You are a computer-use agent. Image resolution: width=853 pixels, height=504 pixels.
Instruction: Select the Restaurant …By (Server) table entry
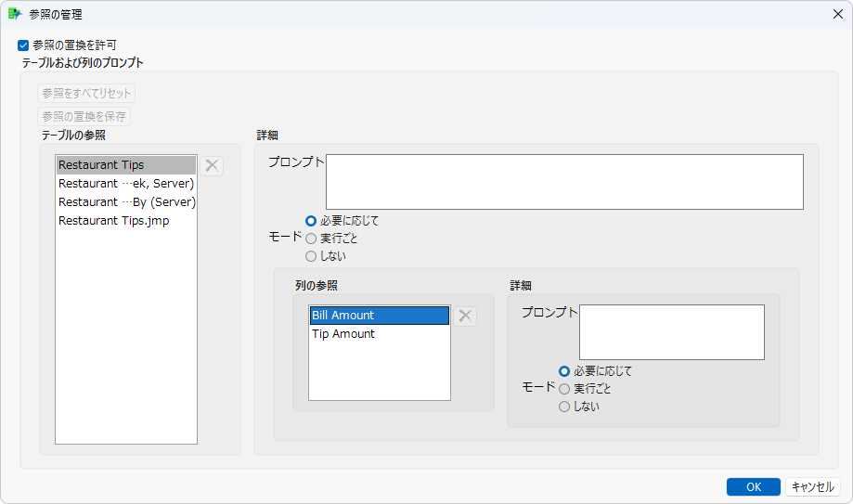[x=126, y=202]
